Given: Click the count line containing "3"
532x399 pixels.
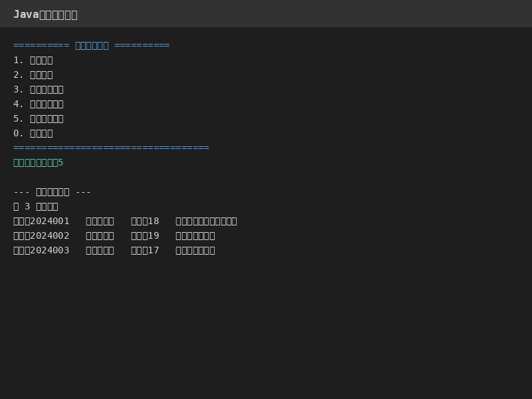Looking at the screenshot, I should tap(36, 207).
